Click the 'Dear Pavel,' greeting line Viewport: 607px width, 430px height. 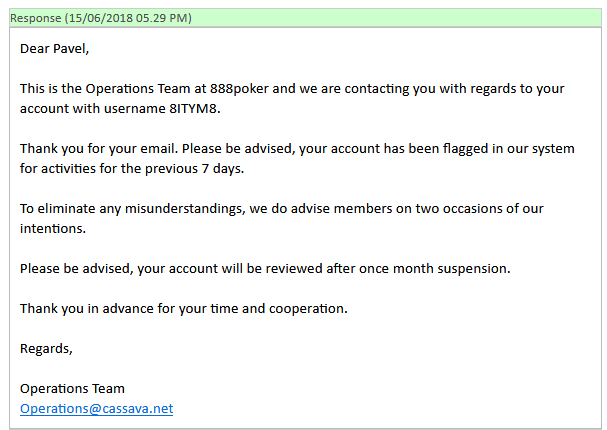tap(61, 48)
